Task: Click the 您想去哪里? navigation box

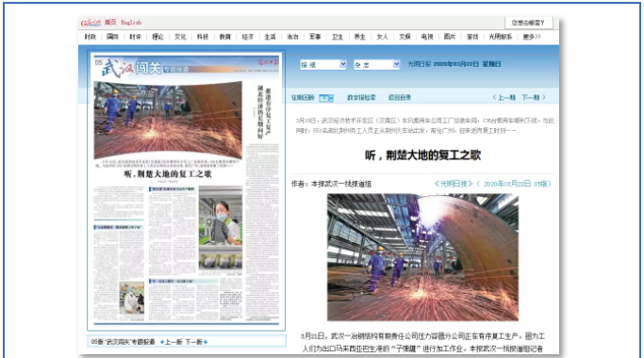Action: (528, 23)
